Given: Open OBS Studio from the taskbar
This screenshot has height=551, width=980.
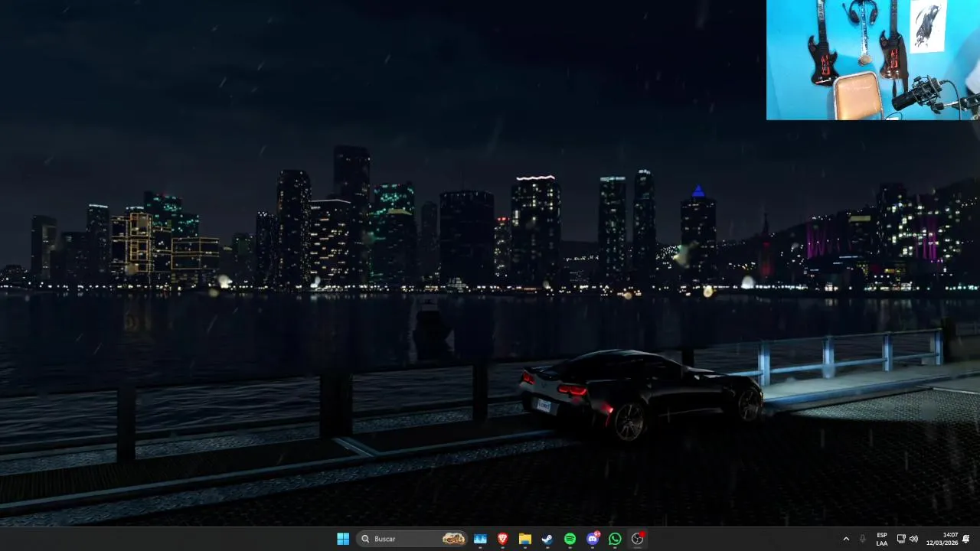Looking at the screenshot, I should [x=637, y=539].
